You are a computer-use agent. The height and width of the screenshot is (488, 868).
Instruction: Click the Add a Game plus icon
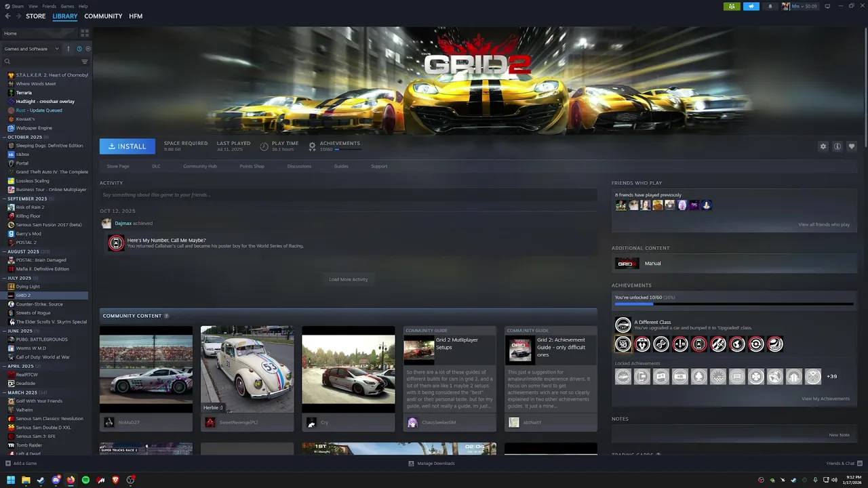point(8,464)
